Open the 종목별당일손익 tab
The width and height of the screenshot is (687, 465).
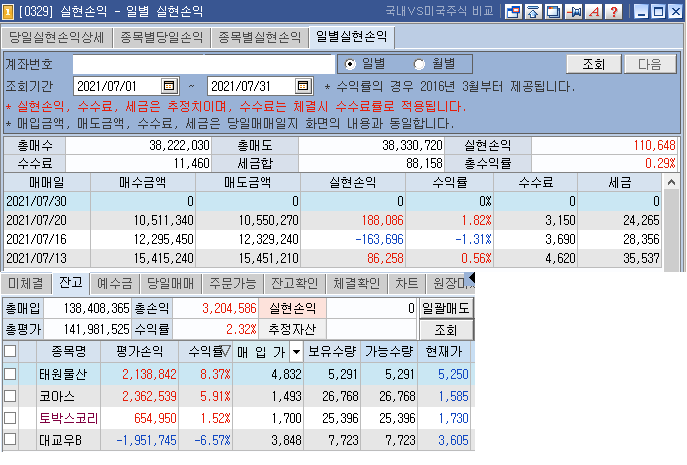tap(162, 38)
